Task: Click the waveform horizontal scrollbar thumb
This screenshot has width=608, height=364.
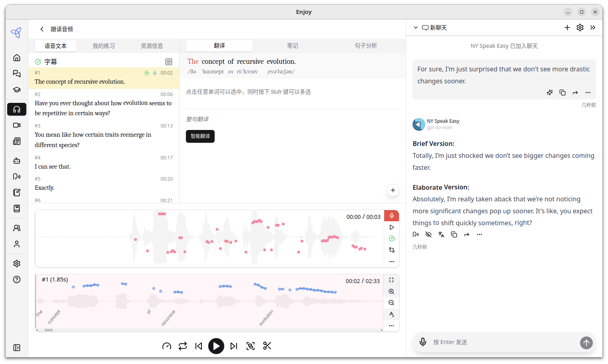Action: pyautogui.click(x=49, y=330)
